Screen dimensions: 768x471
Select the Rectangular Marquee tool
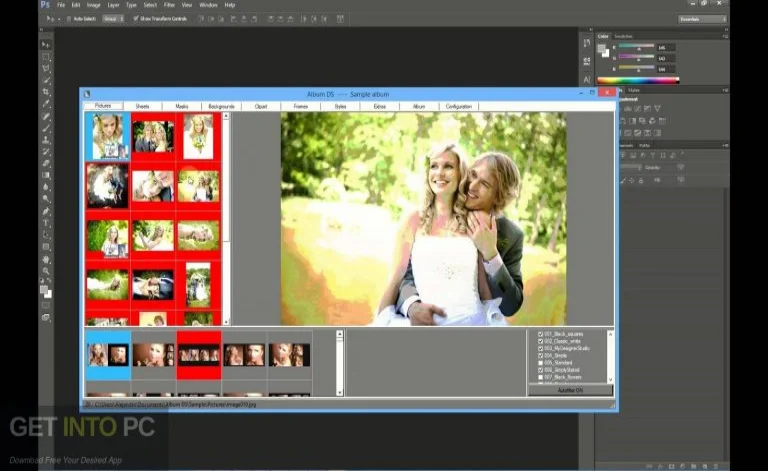tap(46, 57)
